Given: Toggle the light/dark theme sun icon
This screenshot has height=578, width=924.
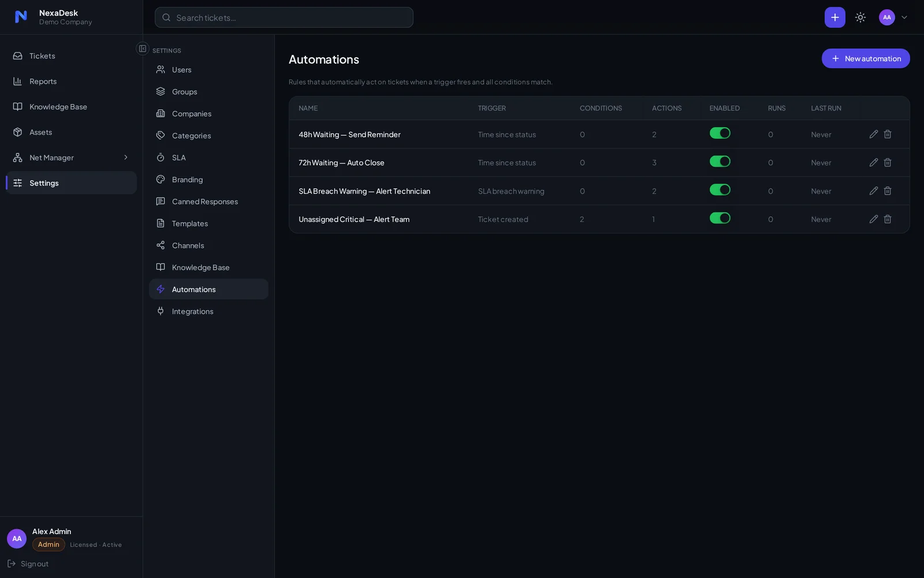Looking at the screenshot, I should coord(860,17).
